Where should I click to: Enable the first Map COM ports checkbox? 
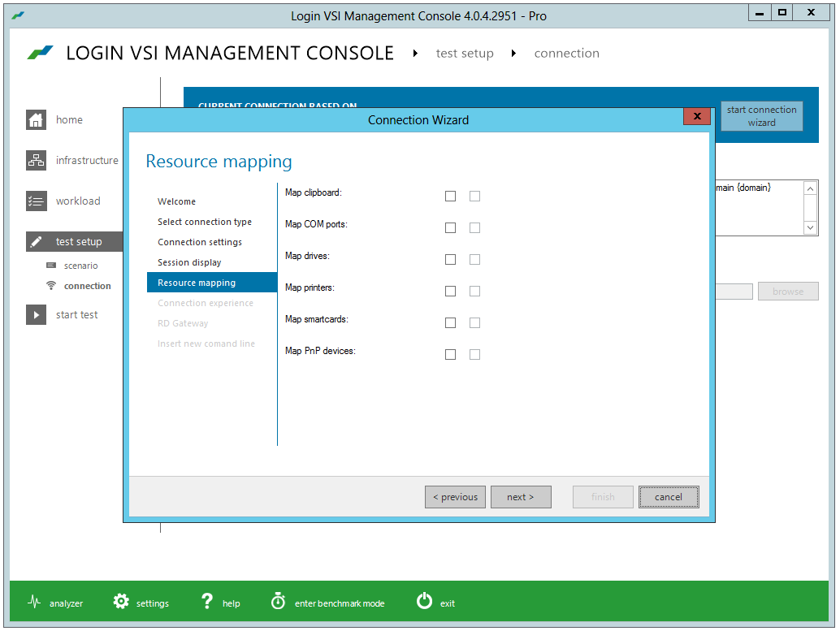[x=451, y=227]
